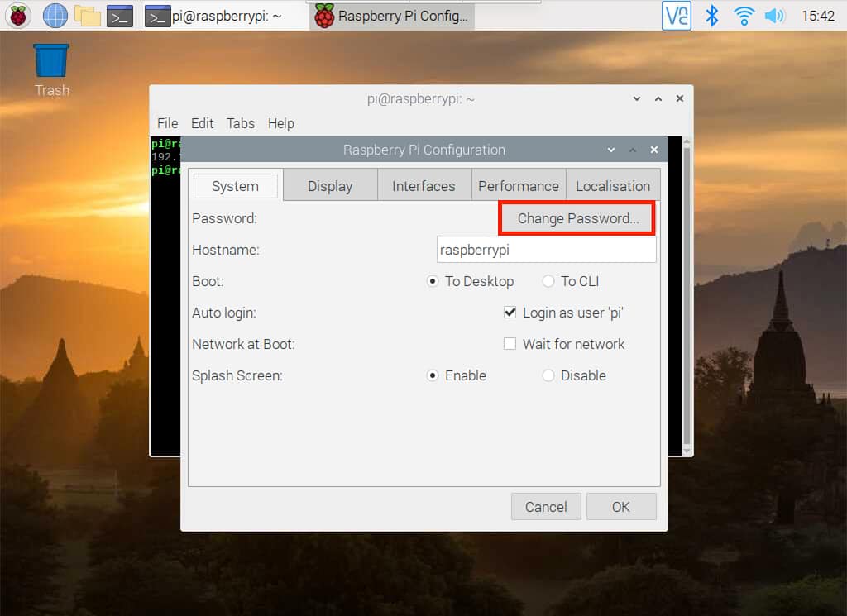Switch to the Interfaces tab

[423, 186]
